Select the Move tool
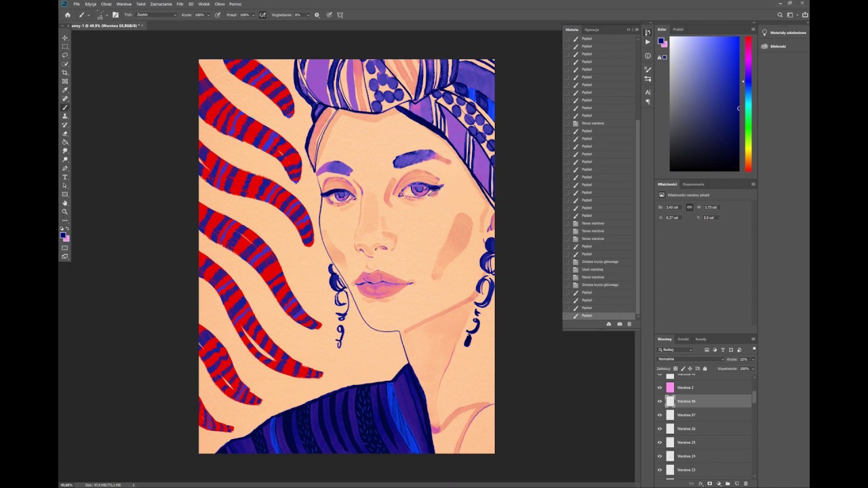Screen dimensions: 868x488 pos(65,38)
